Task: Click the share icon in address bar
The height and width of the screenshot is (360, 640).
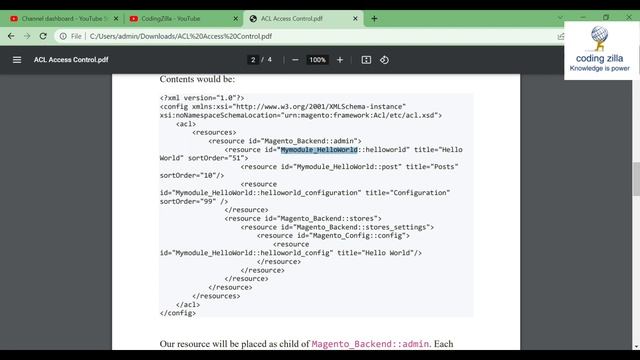Action: click(561, 36)
